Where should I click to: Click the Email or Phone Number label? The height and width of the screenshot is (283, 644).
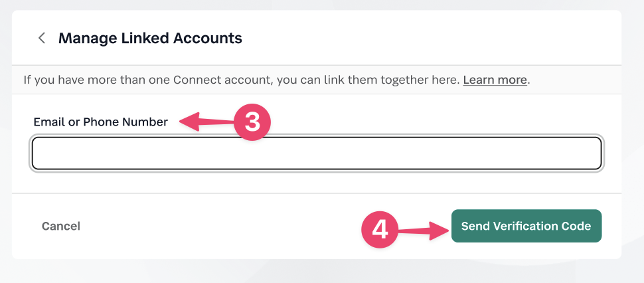[x=101, y=122]
